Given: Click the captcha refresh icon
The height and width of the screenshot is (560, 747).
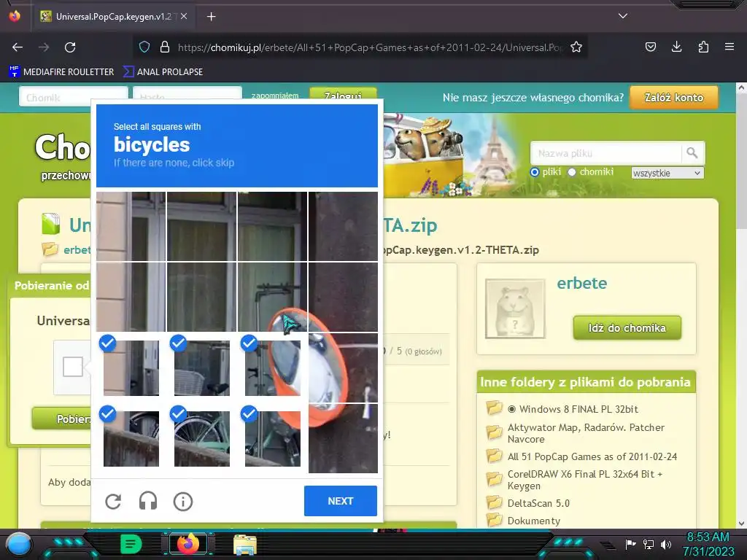Looking at the screenshot, I should pyautogui.click(x=113, y=501).
